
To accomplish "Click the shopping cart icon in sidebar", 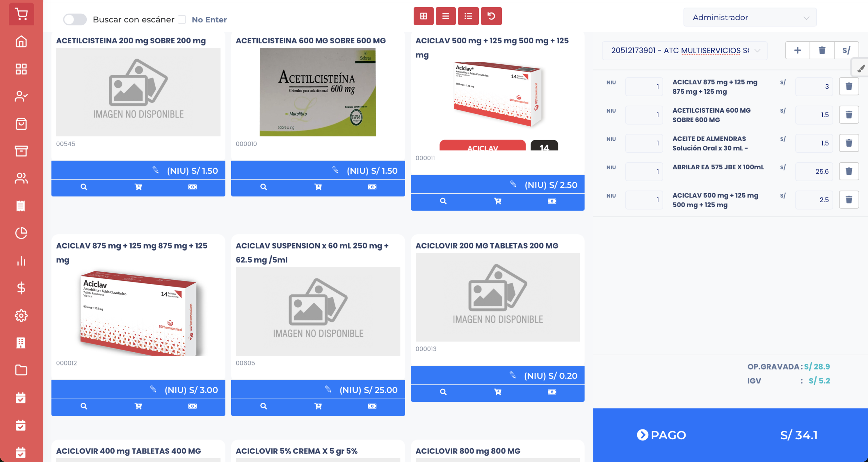I will click(21, 14).
